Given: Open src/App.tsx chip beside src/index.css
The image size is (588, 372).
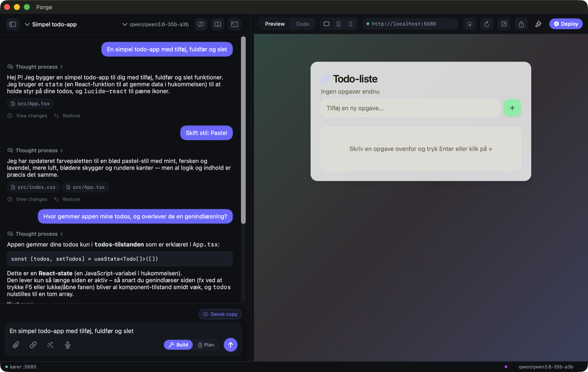Looking at the screenshot, I should [85, 187].
